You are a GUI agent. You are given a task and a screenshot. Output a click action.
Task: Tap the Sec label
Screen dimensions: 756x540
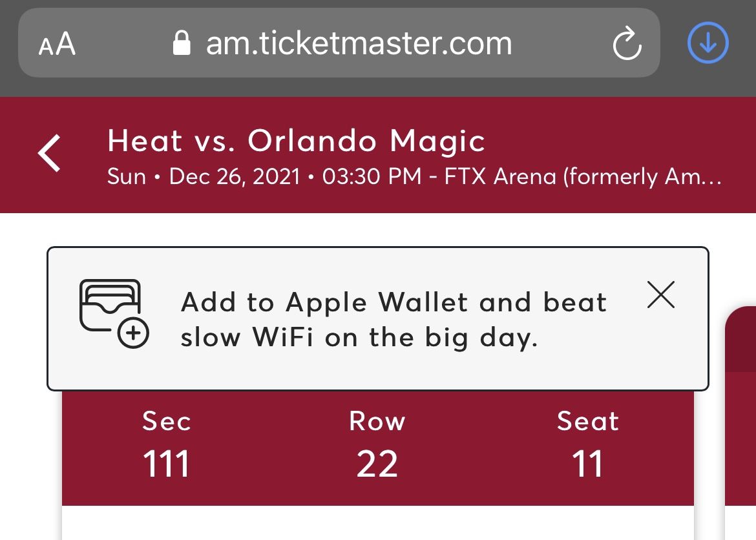pyautogui.click(x=167, y=421)
